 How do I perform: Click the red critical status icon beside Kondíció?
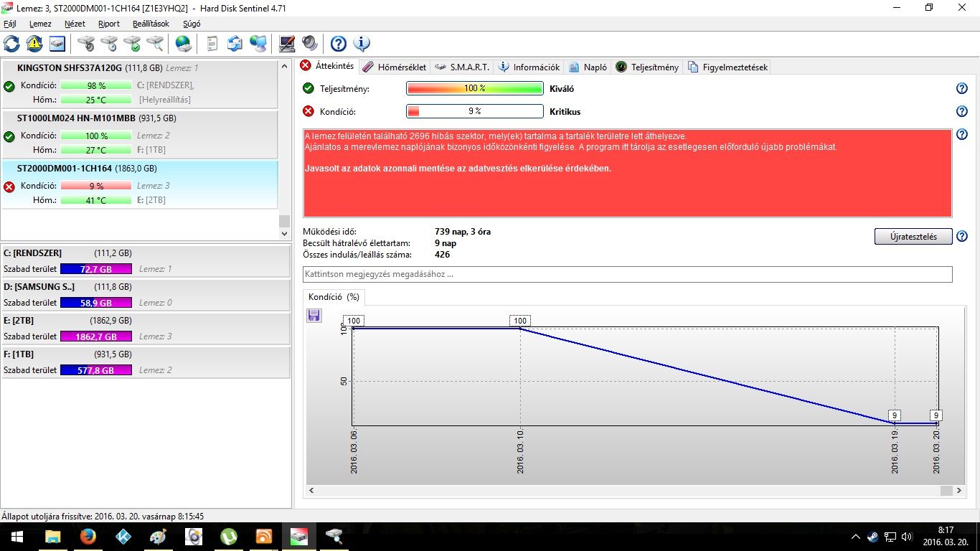(x=308, y=111)
